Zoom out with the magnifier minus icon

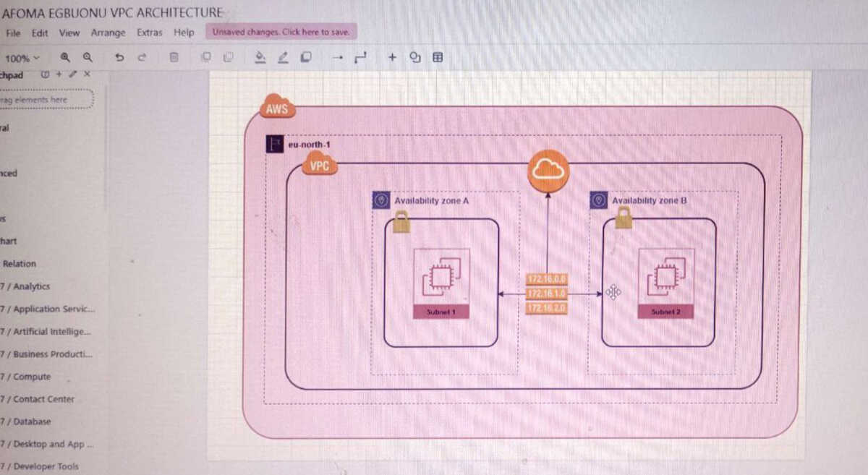click(x=88, y=57)
